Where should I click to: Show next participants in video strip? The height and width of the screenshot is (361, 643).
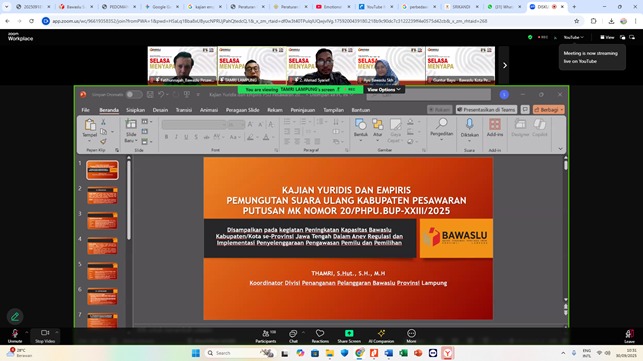[x=505, y=66]
